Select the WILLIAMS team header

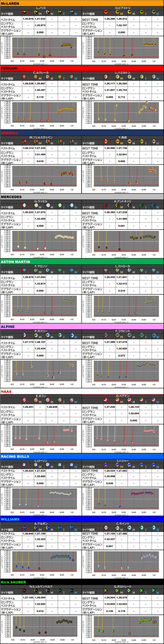coord(82,519)
